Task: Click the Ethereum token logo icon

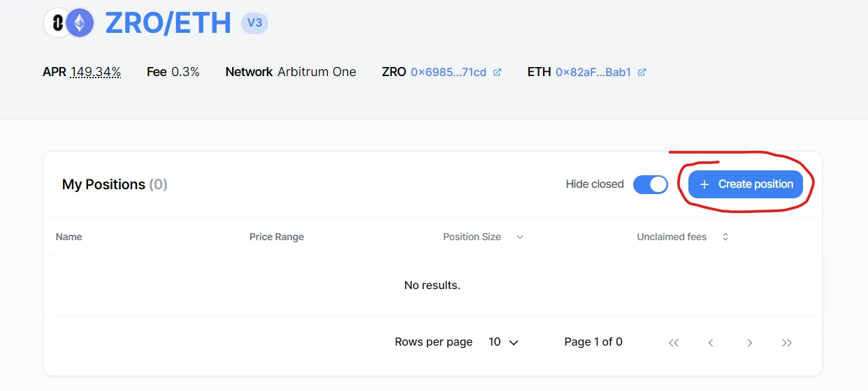Action: (80, 23)
